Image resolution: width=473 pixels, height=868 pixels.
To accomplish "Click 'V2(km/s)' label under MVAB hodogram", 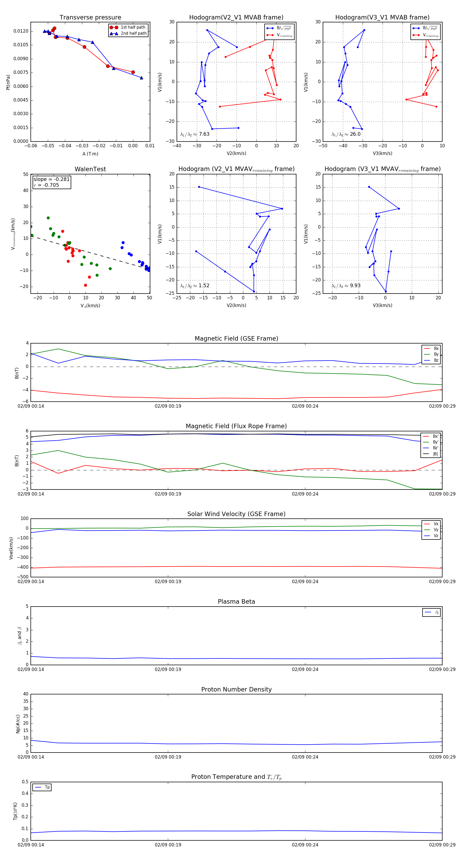I will coord(236,153).
